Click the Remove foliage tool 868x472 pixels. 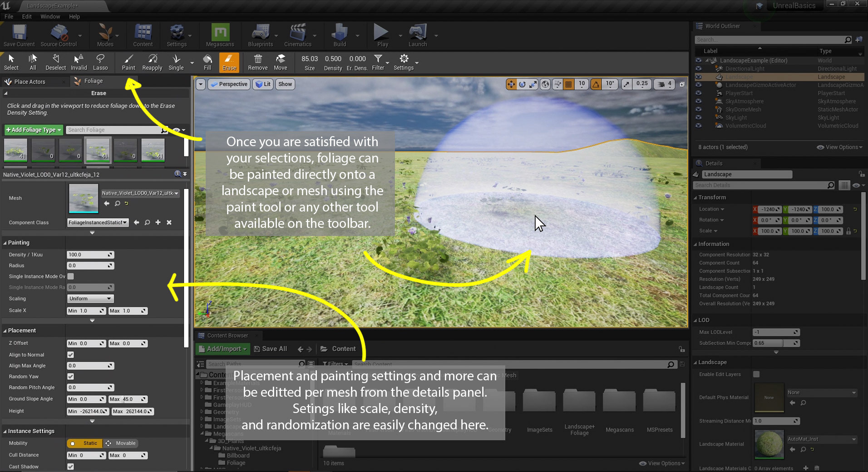click(x=258, y=63)
